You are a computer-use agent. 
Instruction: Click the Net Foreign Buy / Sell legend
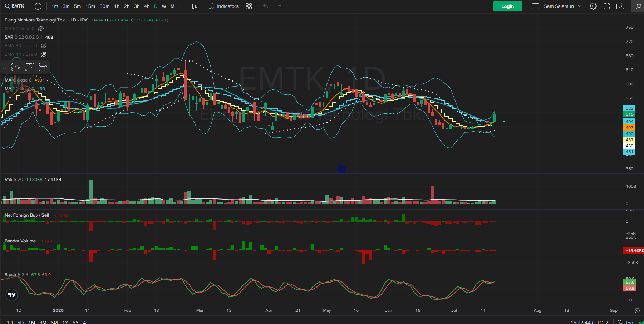coord(27,215)
